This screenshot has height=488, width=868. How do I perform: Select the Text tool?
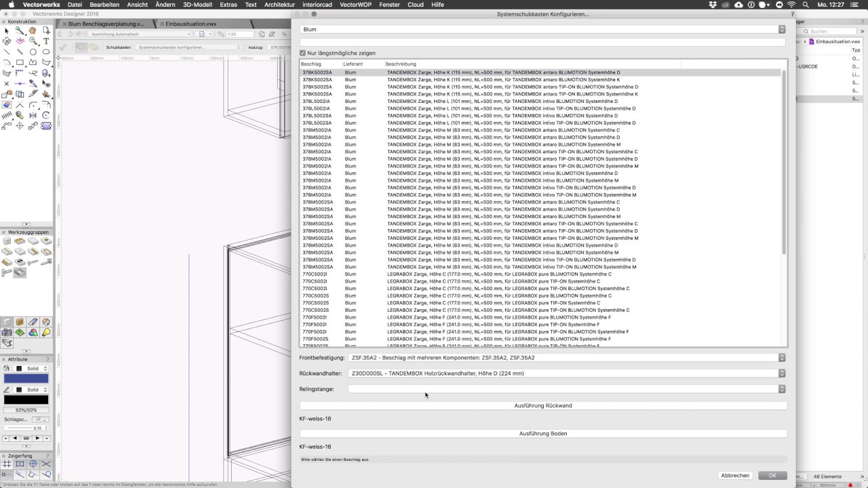46,41
